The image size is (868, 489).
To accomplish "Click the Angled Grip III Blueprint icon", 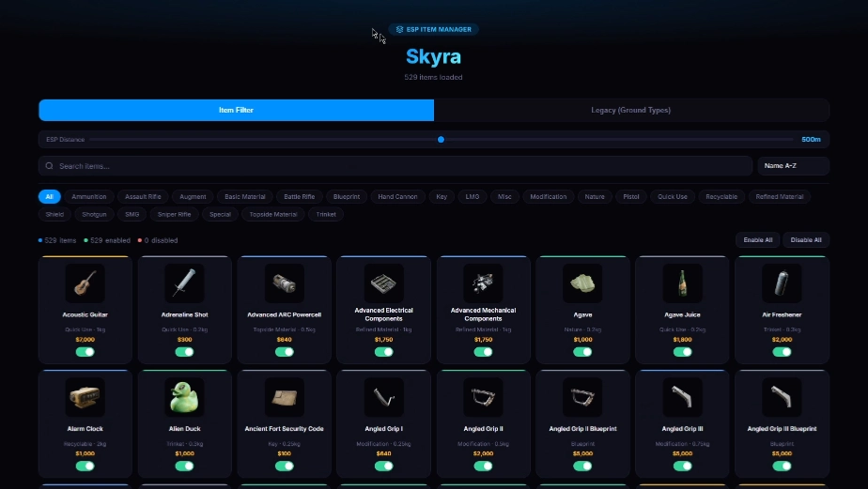I will (782, 397).
